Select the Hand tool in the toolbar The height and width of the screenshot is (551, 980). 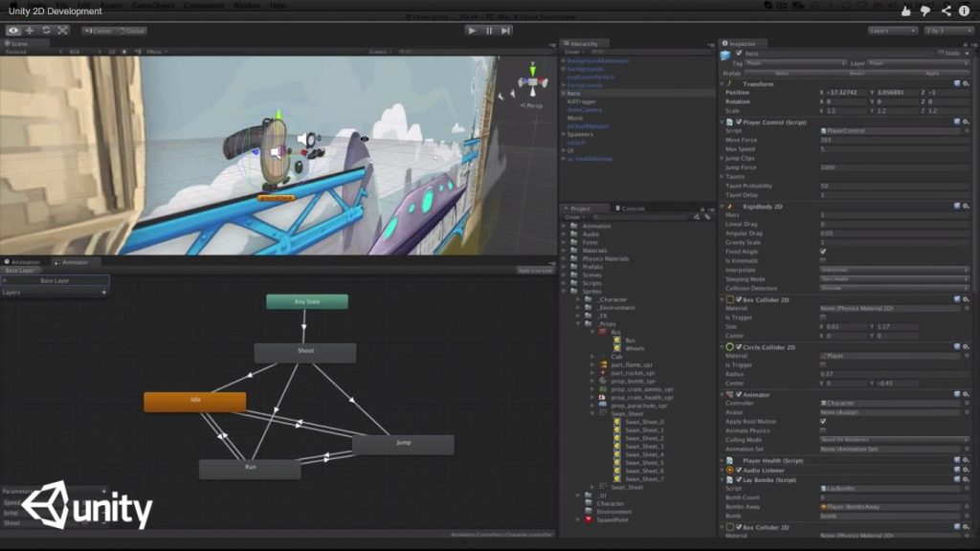click(13, 31)
